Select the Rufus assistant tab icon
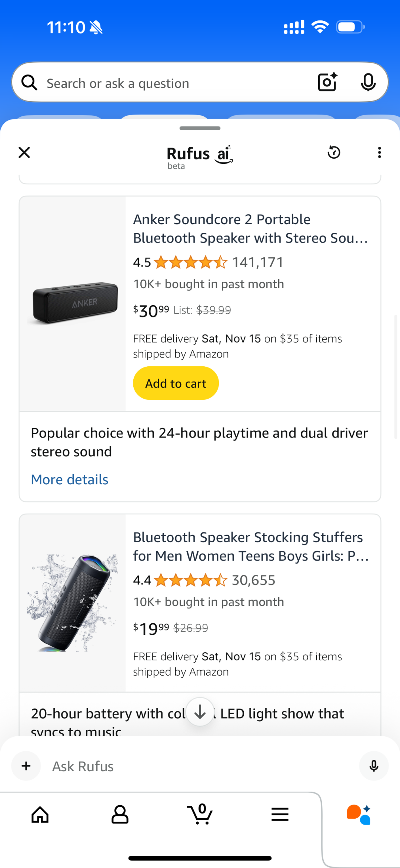This screenshot has width=400, height=868. [x=359, y=815]
